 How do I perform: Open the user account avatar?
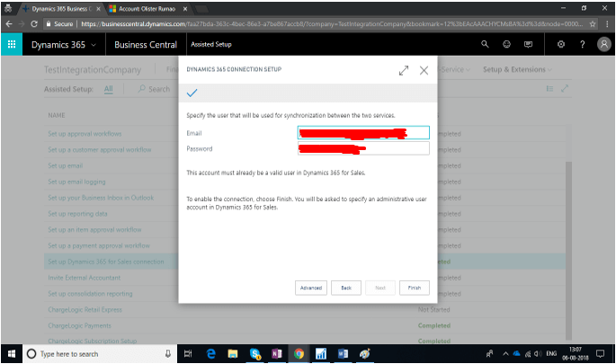click(x=603, y=44)
